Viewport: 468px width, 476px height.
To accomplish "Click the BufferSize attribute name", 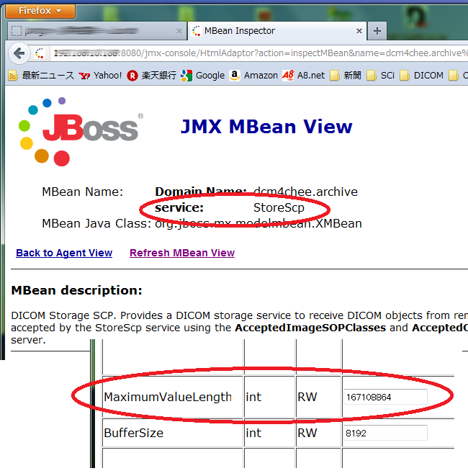I will [133, 433].
